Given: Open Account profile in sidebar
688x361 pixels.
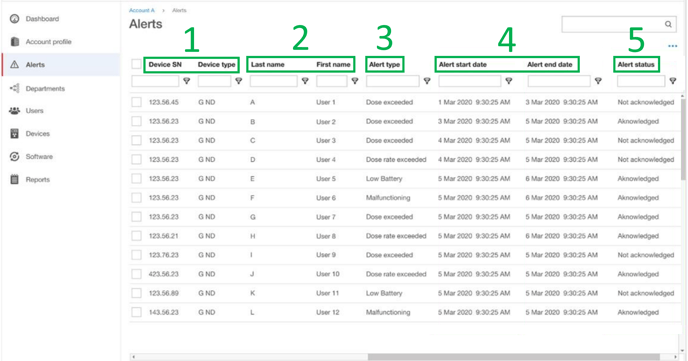Looking at the screenshot, I should (48, 42).
